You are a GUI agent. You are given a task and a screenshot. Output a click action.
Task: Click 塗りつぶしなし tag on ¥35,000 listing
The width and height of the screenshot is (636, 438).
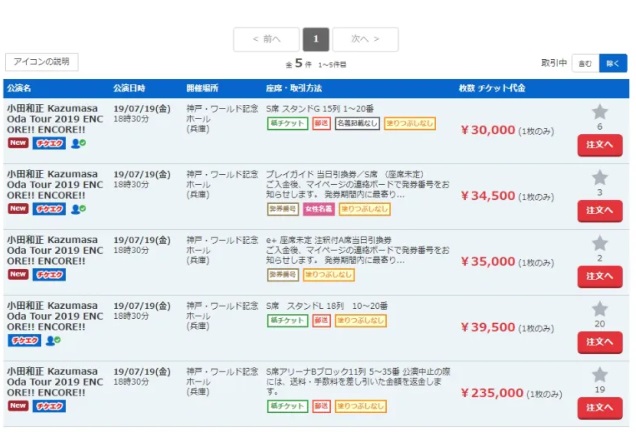[x=329, y=275]
